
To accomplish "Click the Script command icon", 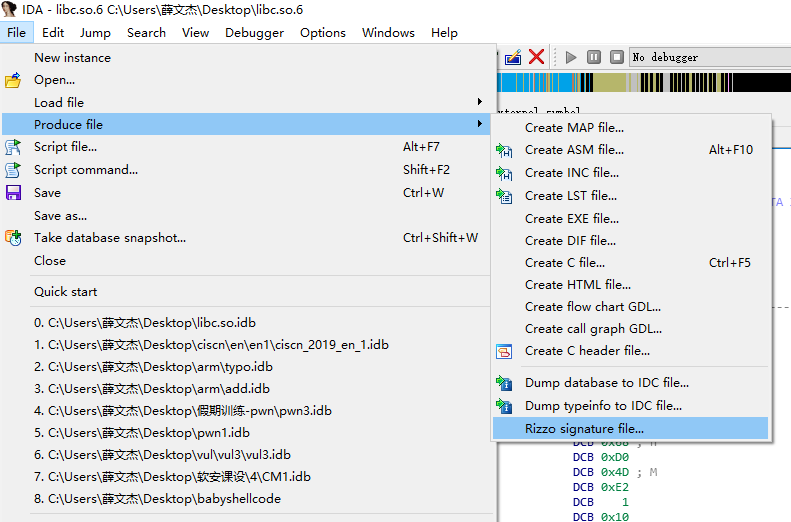I will (13, 170).
